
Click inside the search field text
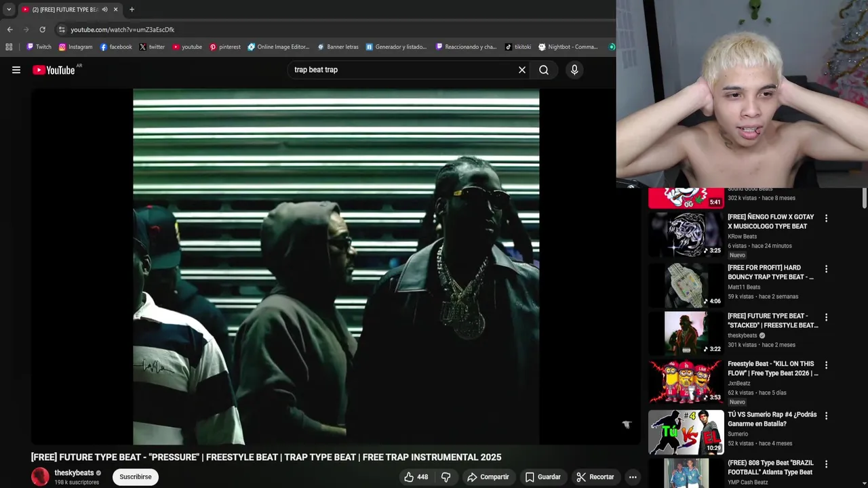pos(316,70)
